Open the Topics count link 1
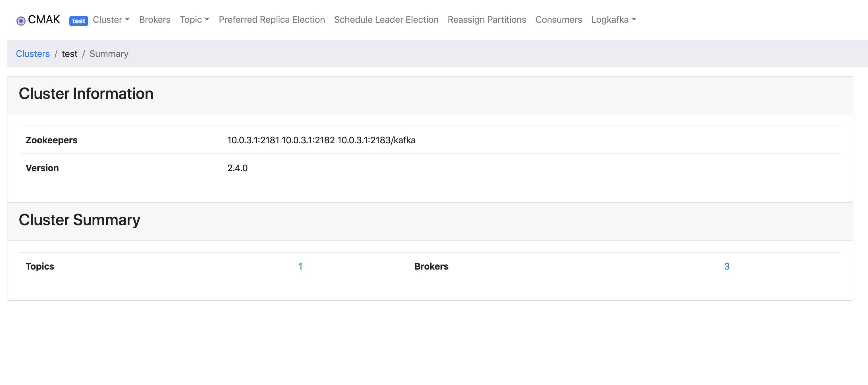868x385 pixels. (300, 266)
